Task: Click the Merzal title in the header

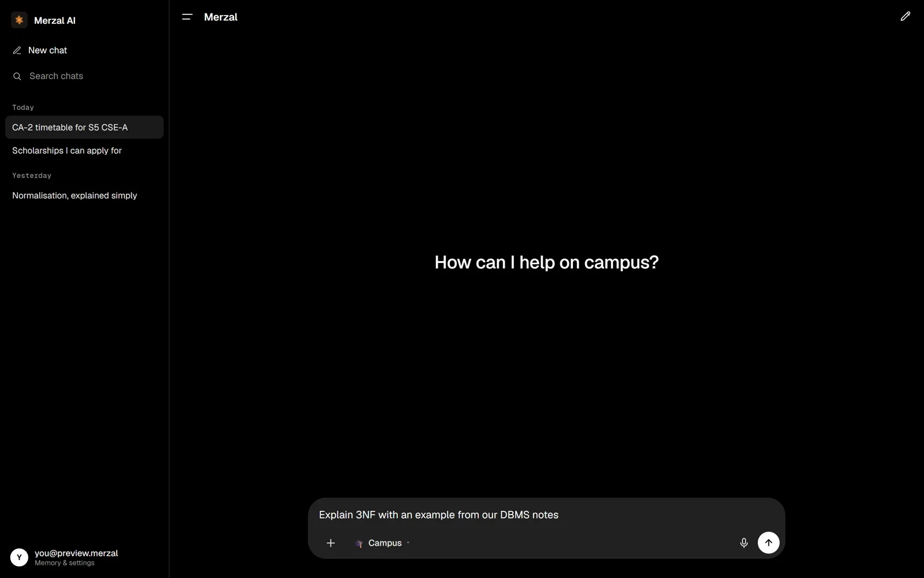Action: [221, 17]
